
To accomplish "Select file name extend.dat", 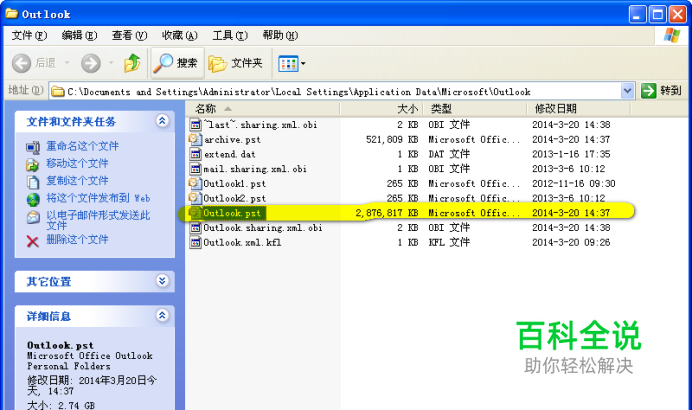I will point(229,154).
